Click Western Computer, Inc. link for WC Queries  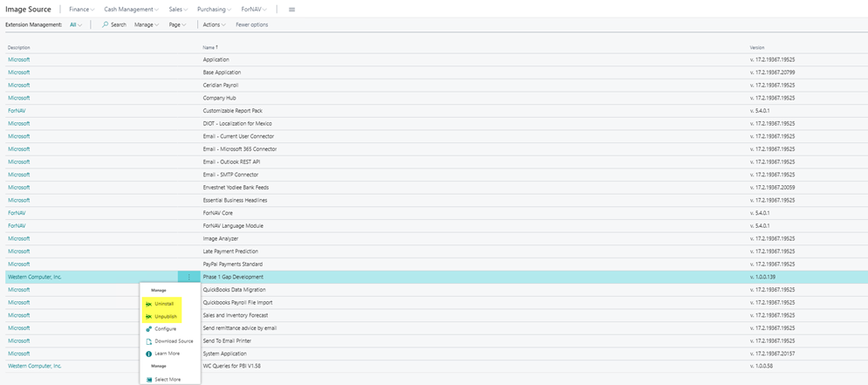click(35, 367)
